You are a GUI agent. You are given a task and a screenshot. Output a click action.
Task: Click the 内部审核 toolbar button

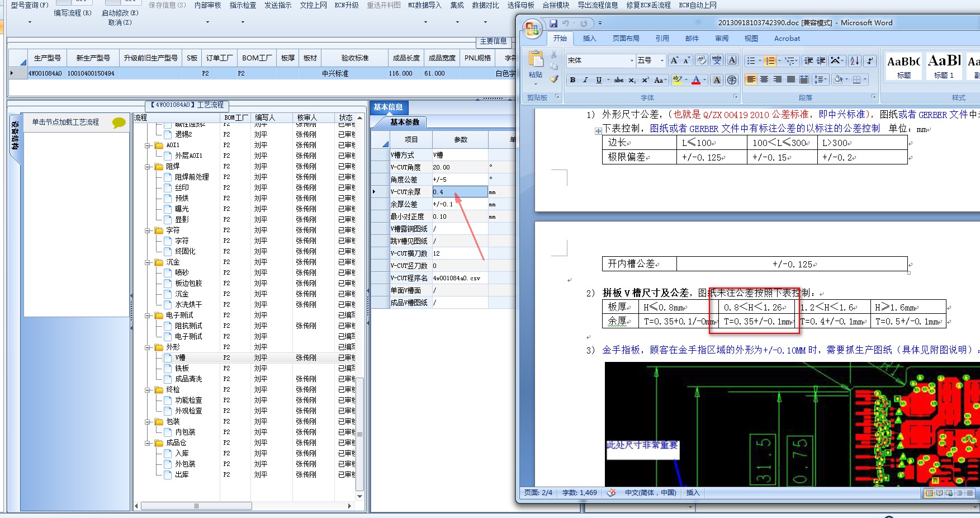(x=207, y=5)
